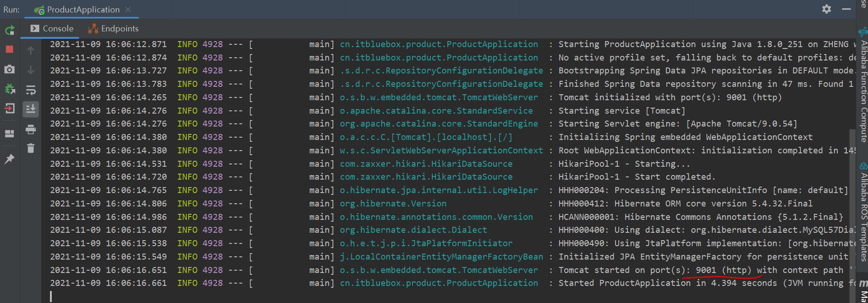Rerun ProductApplication with the green rerun icon
868x303 pixels.
tap(10, 30)
